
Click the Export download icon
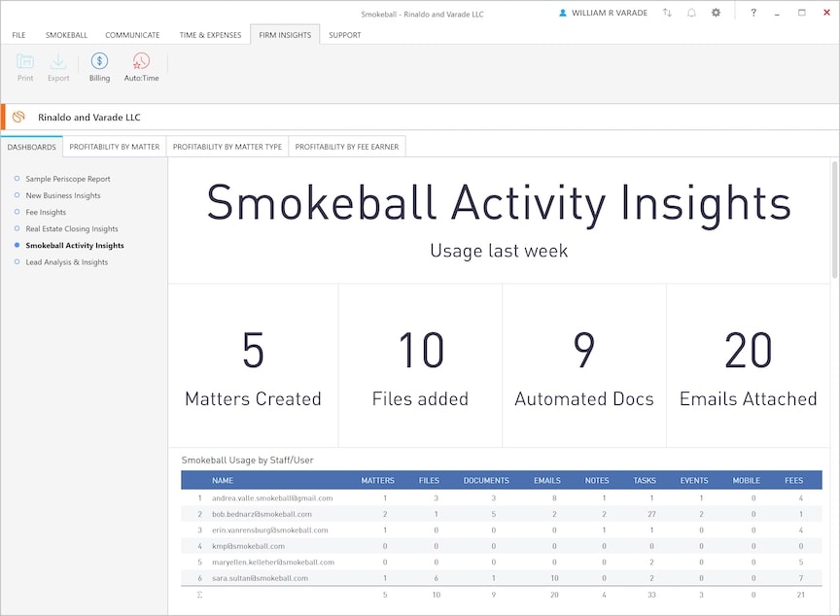[58, 61]
